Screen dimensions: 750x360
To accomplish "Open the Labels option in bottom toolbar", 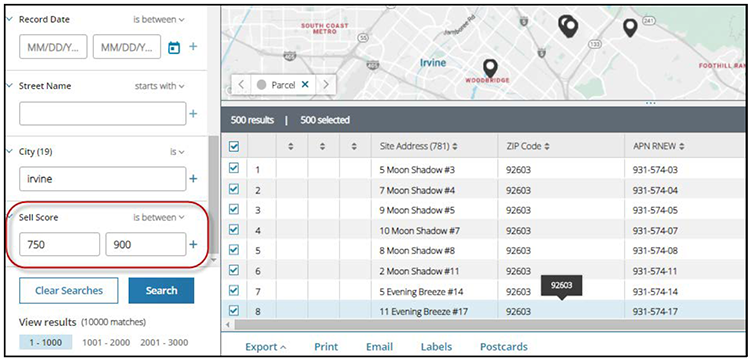I will click(436, 347).
